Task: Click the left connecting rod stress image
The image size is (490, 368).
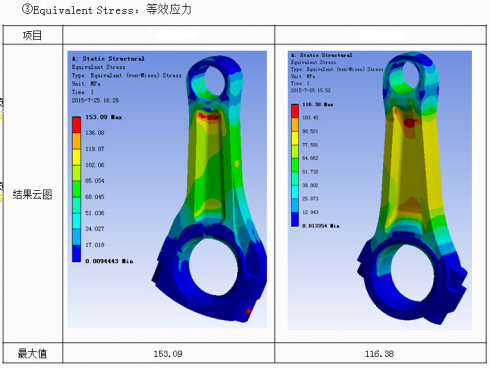Action: coord(167,189)
